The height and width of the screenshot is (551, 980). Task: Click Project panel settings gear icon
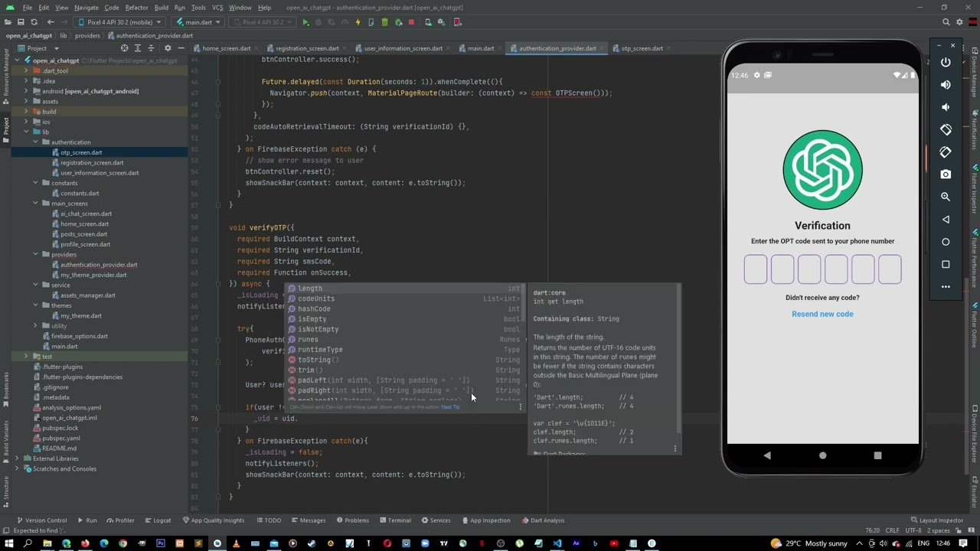click(x=168, y=48)
